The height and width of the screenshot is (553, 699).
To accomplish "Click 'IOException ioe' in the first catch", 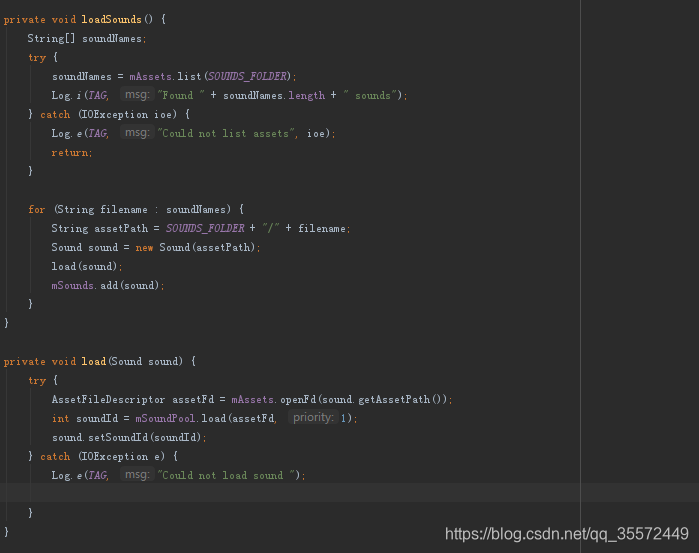I will click(127, 115).
